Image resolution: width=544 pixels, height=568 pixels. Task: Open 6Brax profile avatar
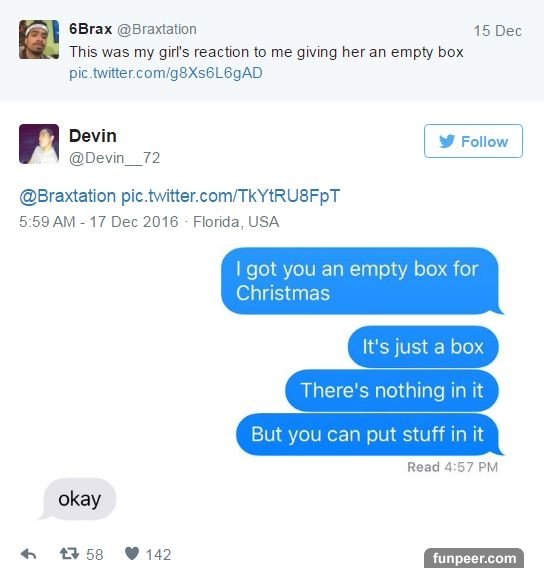coord(39,39)
